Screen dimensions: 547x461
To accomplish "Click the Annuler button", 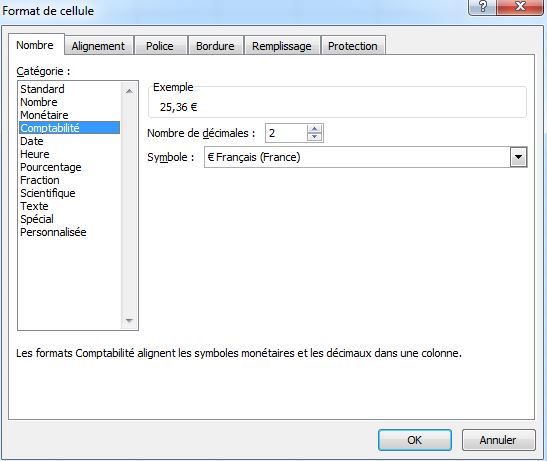I will pos(498,440).
